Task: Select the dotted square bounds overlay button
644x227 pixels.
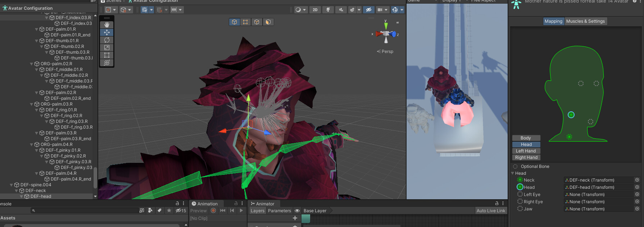Action: click(245, 22)
